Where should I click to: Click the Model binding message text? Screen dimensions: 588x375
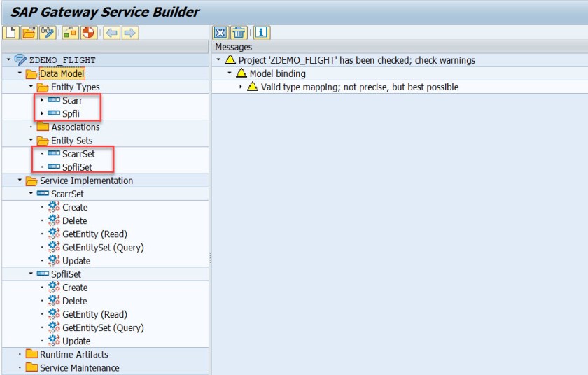coord(277,73)
